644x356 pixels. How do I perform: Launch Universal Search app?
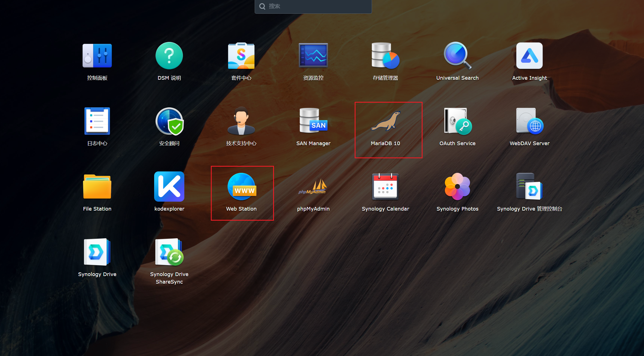(457, 56)
